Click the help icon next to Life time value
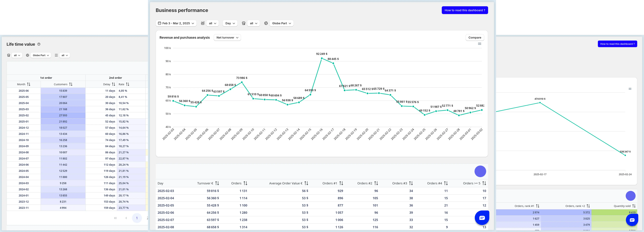 (39, 44)
